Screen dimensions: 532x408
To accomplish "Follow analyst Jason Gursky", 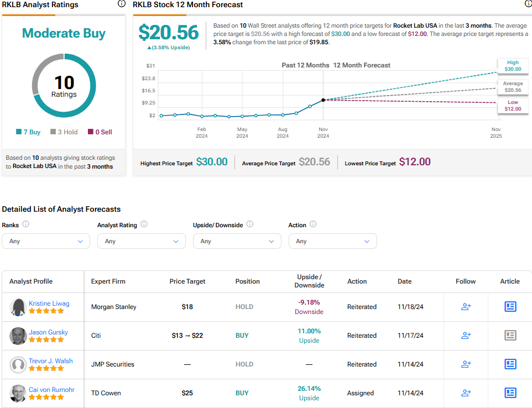I will coord(466,336).
